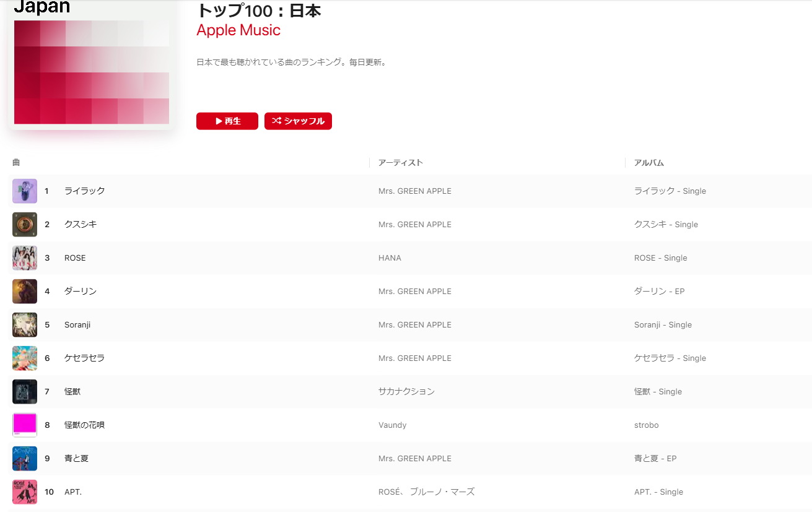The width and height of the screenshot is (812, 512).
Task: Open the artist Vaundy
Action: (x=393, y=425)
